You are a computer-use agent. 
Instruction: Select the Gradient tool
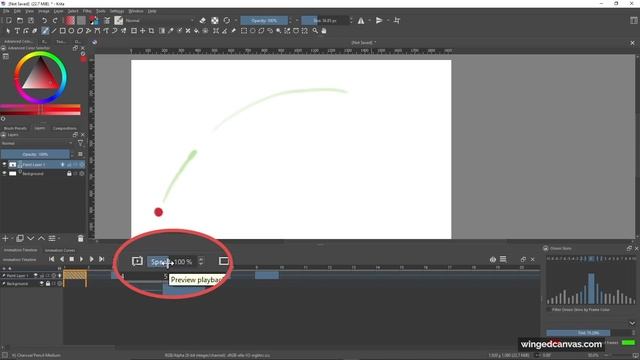pos(162,31)
